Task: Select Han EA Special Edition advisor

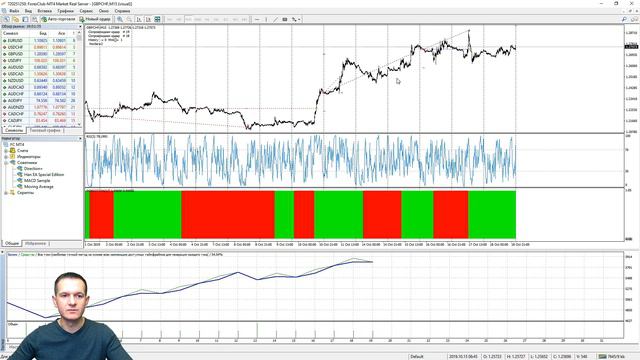Action: 40,175
